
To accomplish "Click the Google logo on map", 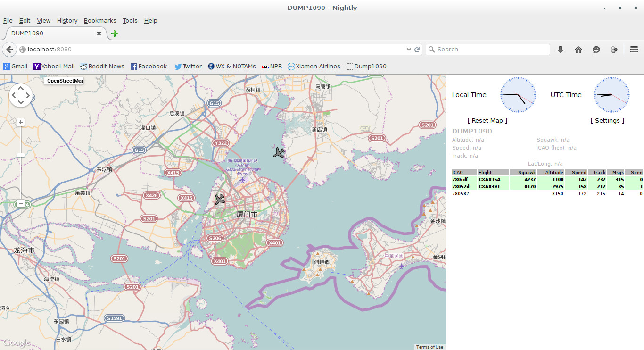I will point(17,342).
